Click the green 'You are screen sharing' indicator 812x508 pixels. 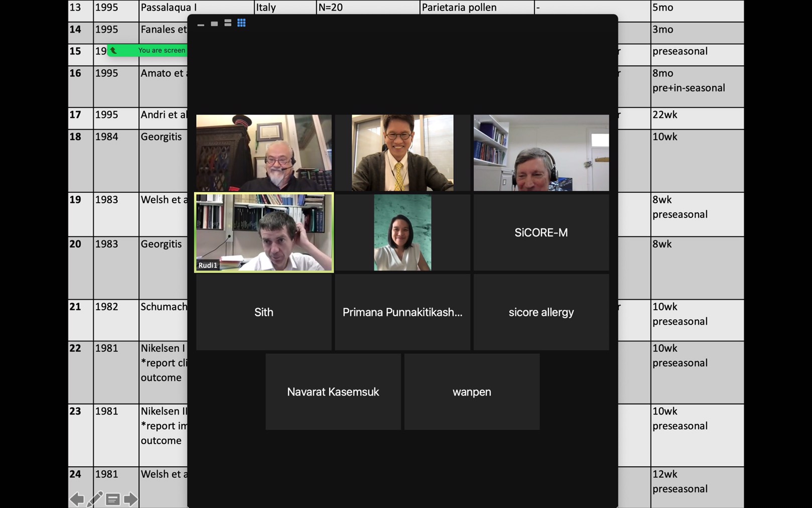pyautogui.click(x=148, y=50)
